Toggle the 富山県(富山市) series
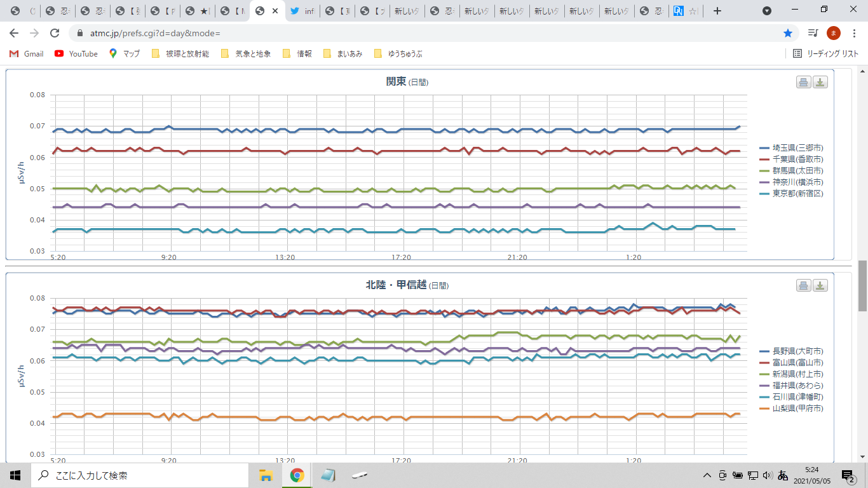Image resolution: width=868 pixels, height=488 pixels. point(791,363)
